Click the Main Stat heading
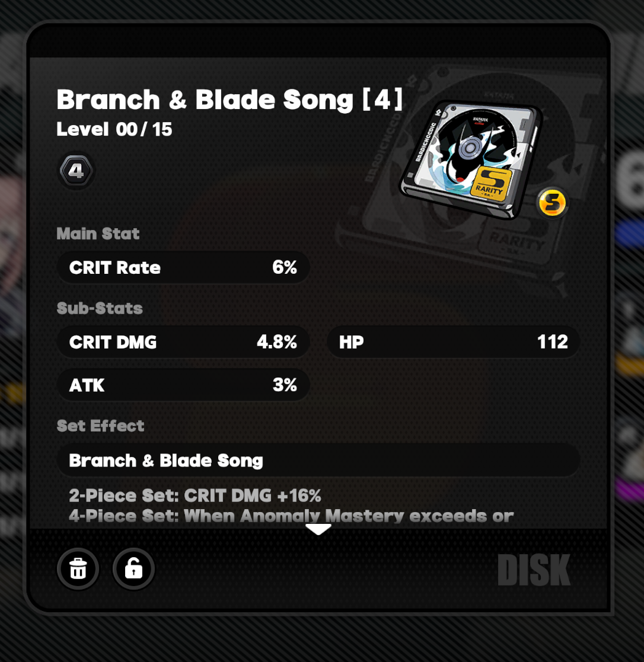The width and height of the screenshot is (644, 662). pos(98,234)
